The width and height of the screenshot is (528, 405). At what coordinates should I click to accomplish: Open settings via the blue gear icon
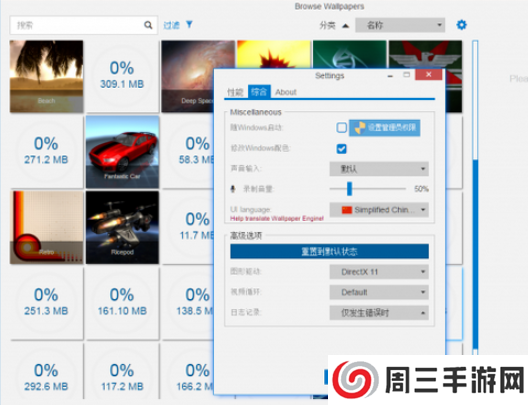461,25
